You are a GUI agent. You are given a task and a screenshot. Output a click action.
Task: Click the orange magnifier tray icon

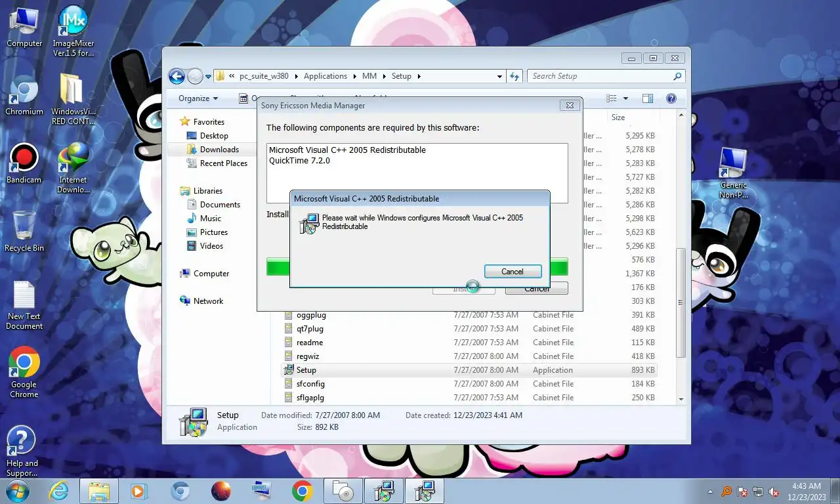[x=727, y=492]
